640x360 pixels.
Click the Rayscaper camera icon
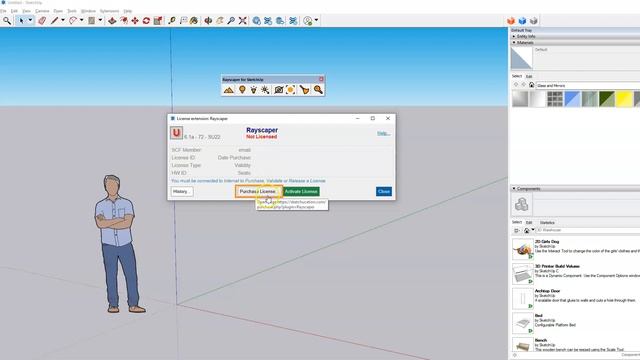click(279, 90)
